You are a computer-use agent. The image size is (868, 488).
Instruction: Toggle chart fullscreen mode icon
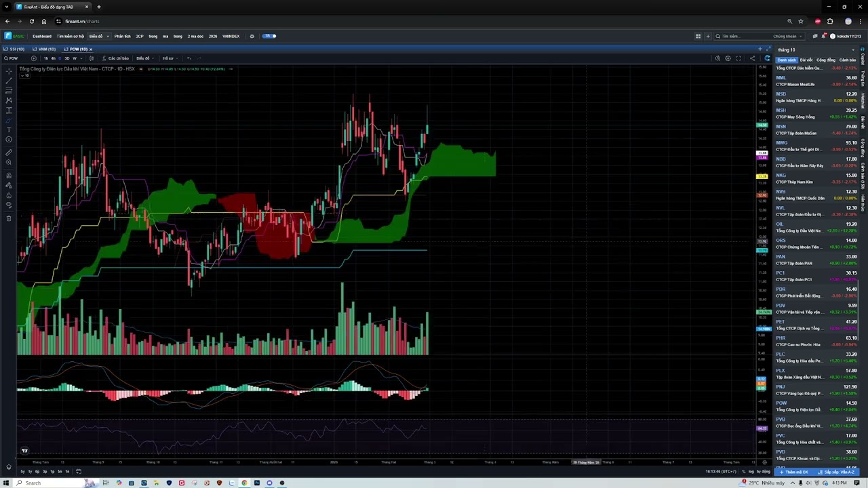pos(738,58)
